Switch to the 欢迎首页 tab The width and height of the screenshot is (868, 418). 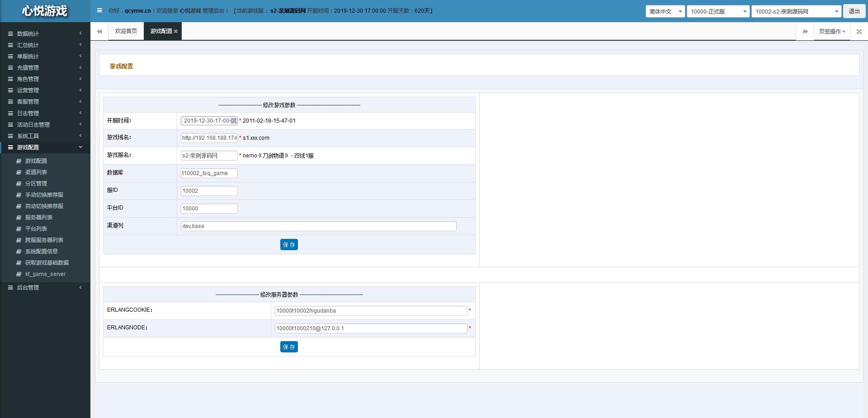pyautogui.click(x=126, y=31)
